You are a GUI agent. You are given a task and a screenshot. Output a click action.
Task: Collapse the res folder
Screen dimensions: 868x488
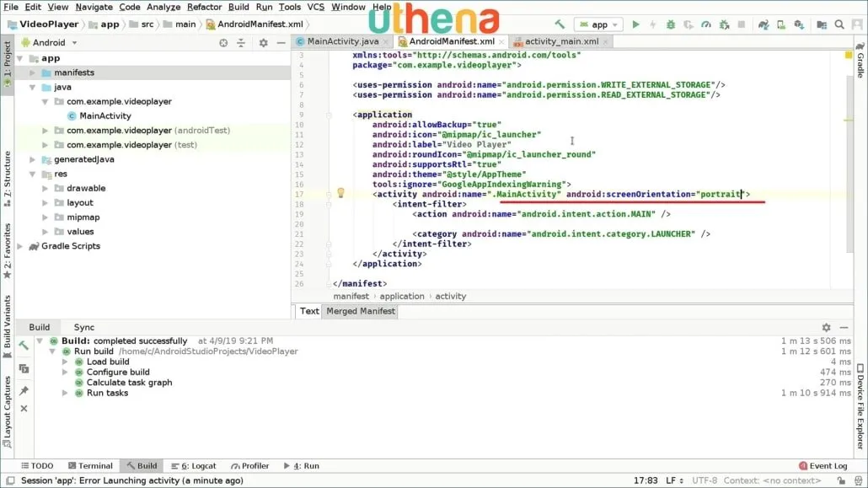pyautogui.click(x=33, y=174)
